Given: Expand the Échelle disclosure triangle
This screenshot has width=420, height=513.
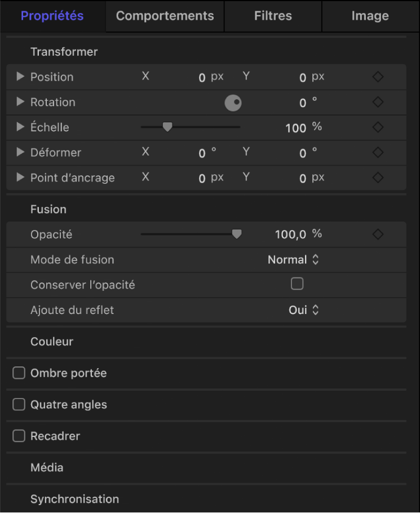Looking at the screenshot, I should [20, 127].
